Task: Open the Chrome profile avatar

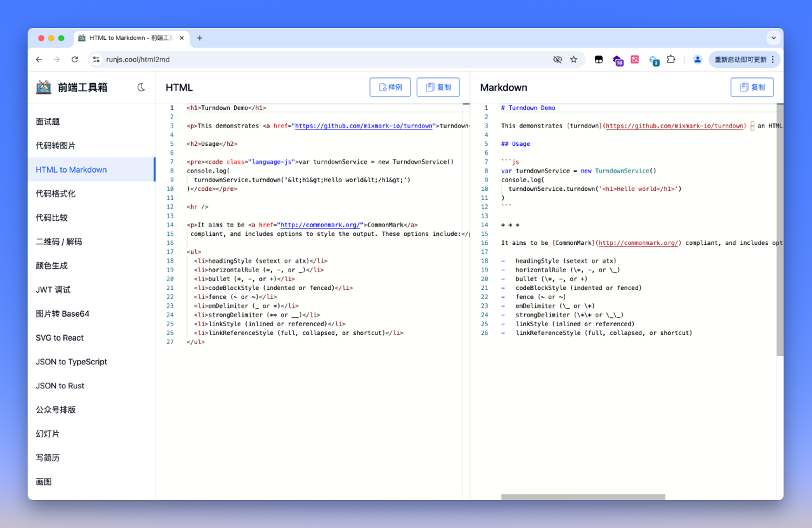Action: pyautogui.click(x=698, y=60)
